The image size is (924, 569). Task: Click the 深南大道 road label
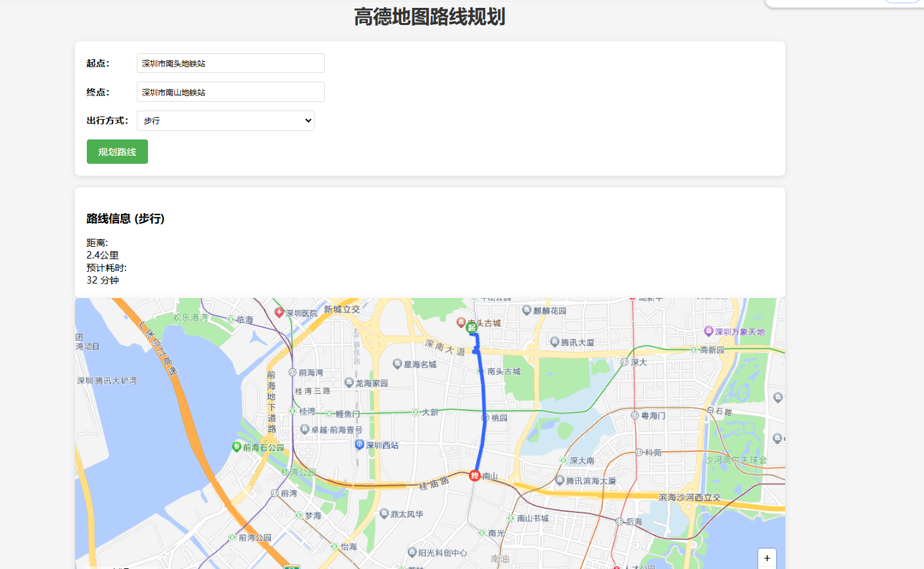[x=445, y=347]
